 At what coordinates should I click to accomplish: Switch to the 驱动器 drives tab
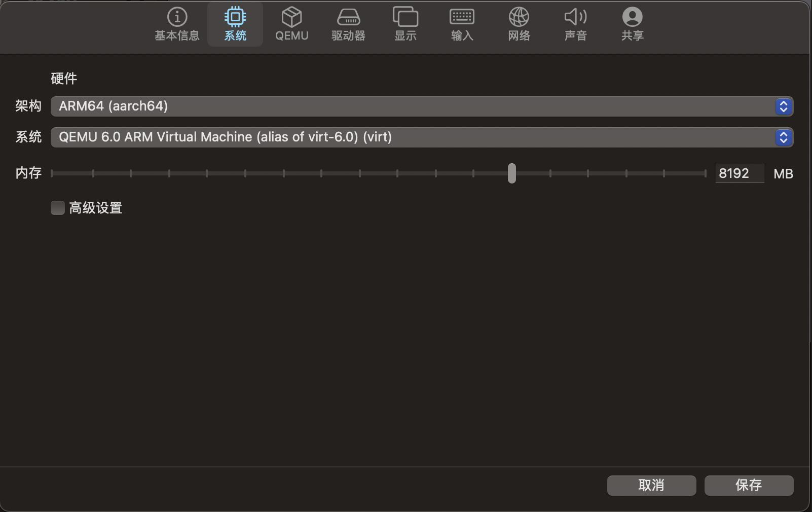[348, 24]
